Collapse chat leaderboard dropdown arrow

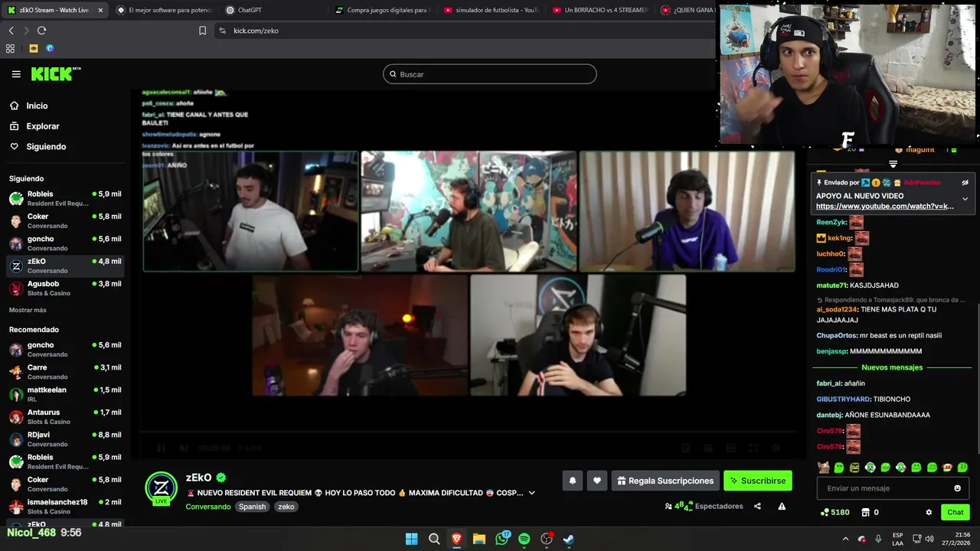tap(893, 165)
